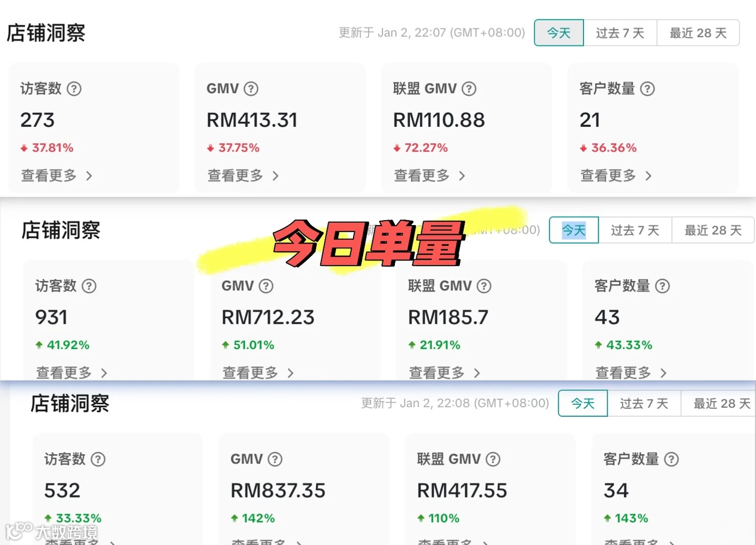Switch to 过去 7 天 in the panel updated 22:07
The image size is (756, 545).
click(620, 33)
